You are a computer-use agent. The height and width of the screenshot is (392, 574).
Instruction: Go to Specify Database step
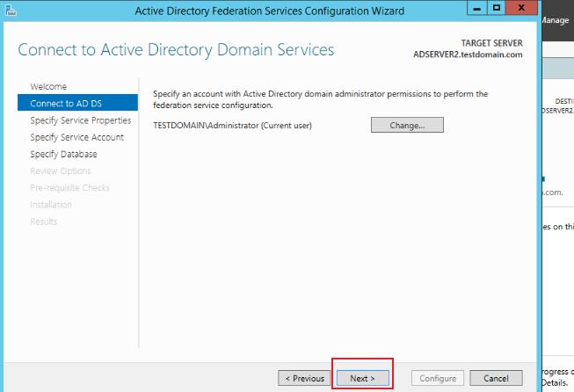pyautogui.click(x=63, y=154)
